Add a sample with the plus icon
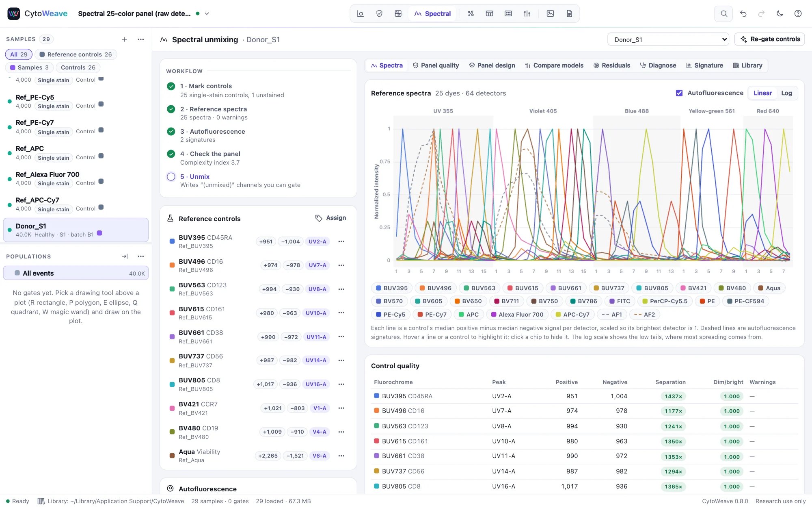Screen dimensions: 812x508 125,39
